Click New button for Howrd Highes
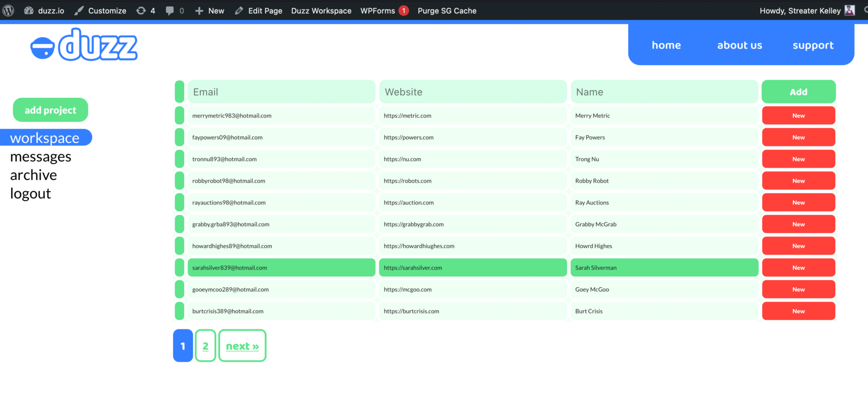The width and height of the screenshot is (868, 394). click(x=799, y=246)
